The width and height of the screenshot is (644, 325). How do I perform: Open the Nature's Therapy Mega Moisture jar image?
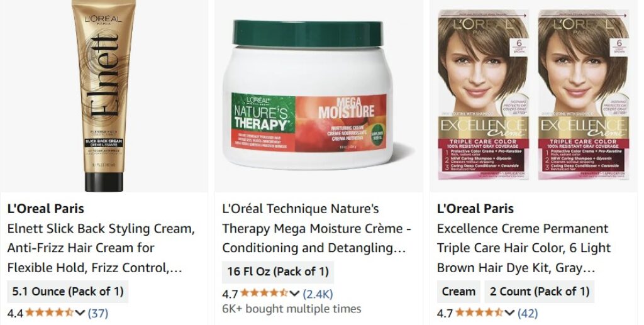click(308, 95)
